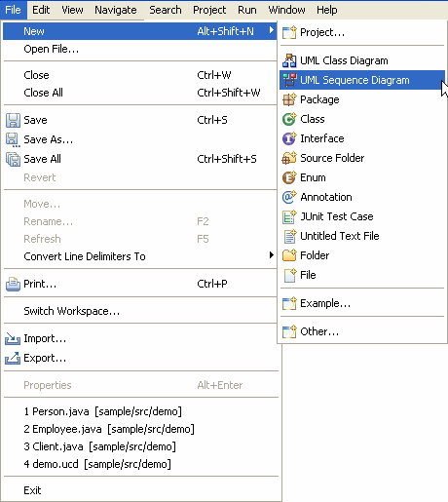Click the purple Interface icon

coord(289,138)
